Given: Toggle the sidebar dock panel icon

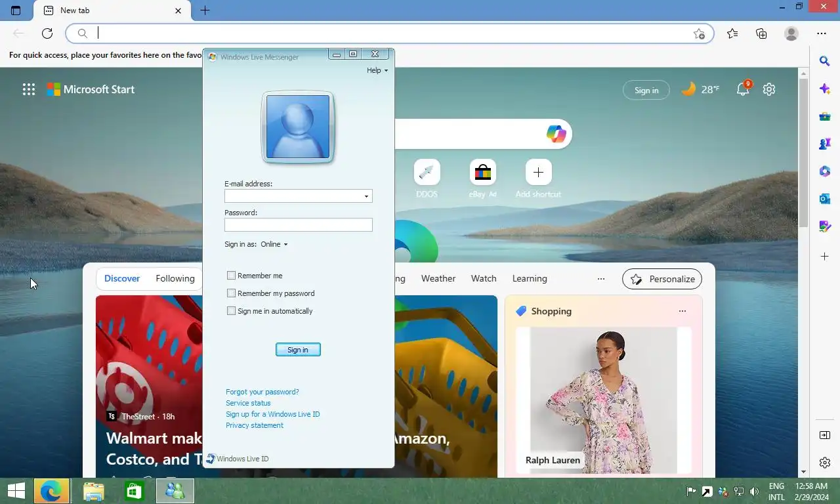Looking at the screenshot, I should [825, 435].
